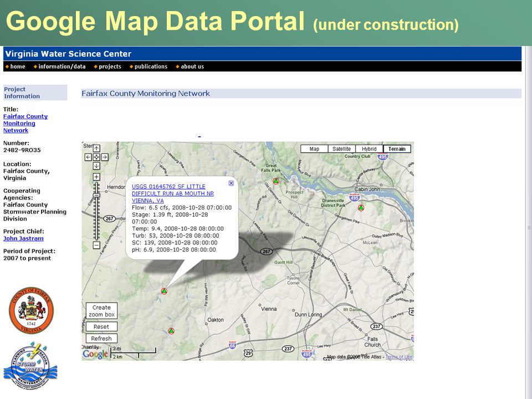
Task: Switch map view to Hybrid
Action: (369, 149)
